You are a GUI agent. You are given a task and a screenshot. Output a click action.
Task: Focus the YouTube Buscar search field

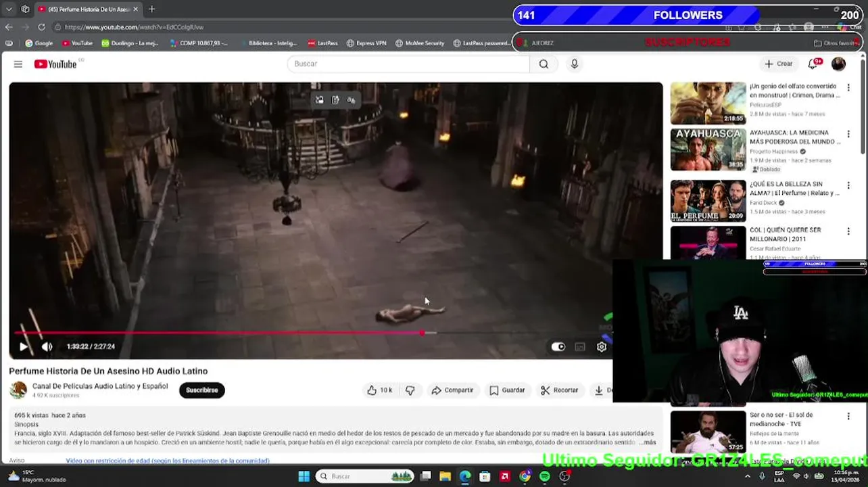click(409, 64)
